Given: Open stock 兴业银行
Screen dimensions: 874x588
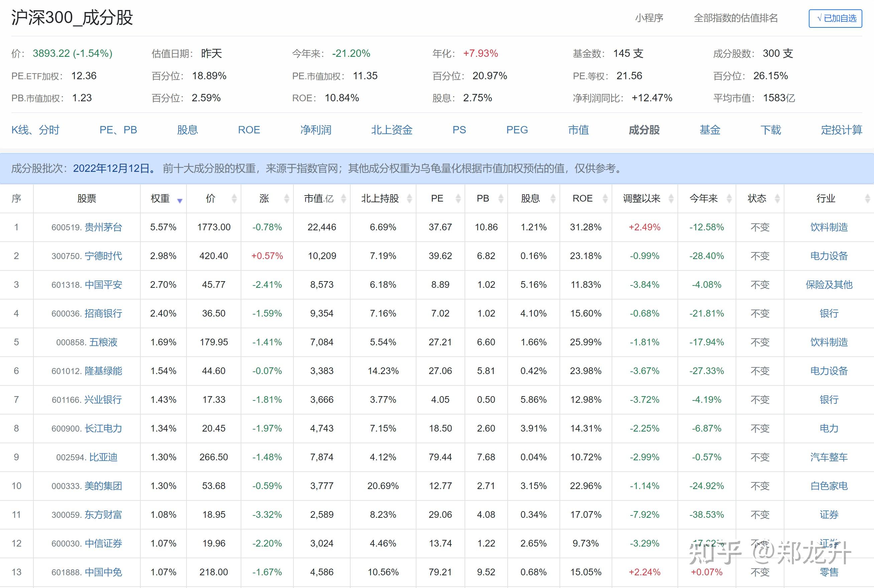Looking at the screenshot, I should pyautogui.click(x=103, y=400).
